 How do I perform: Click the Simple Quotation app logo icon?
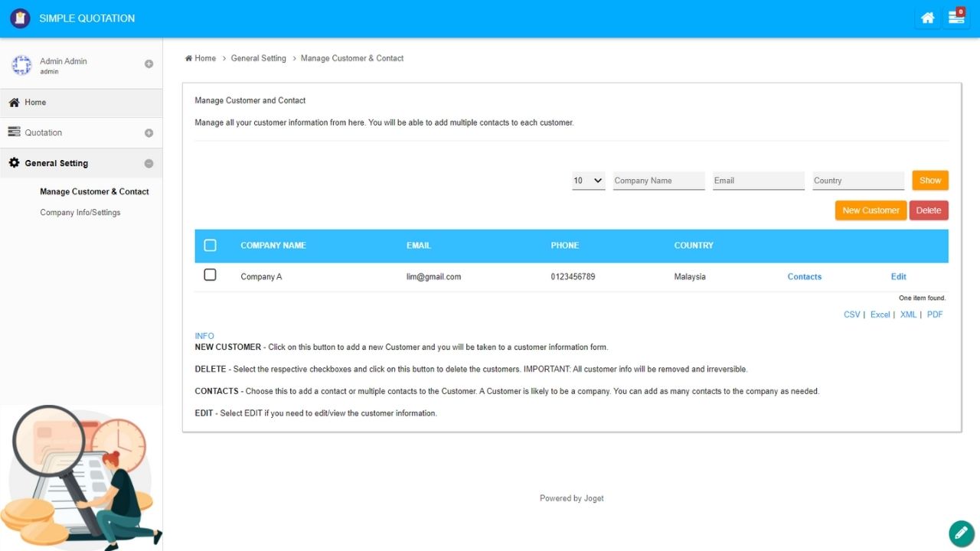point(20,18)
